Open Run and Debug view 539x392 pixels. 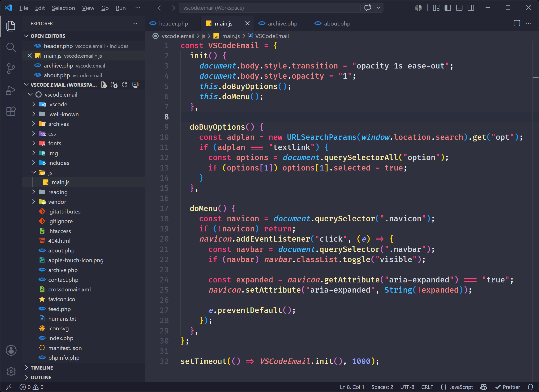click(11, 90)
